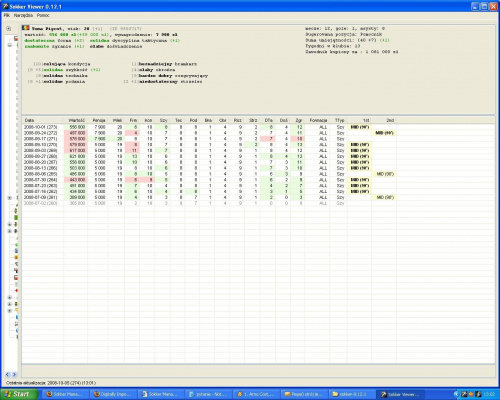The height and width of the screenshot is (400, 500).
Task: Click the scroll-right arrow under the side tree
Action: point(14,375)
